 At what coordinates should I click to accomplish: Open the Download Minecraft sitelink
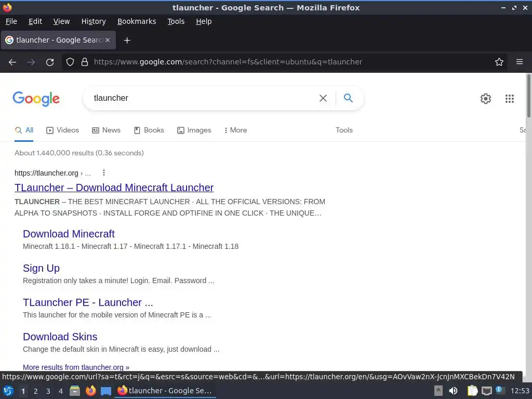[69, 234]
